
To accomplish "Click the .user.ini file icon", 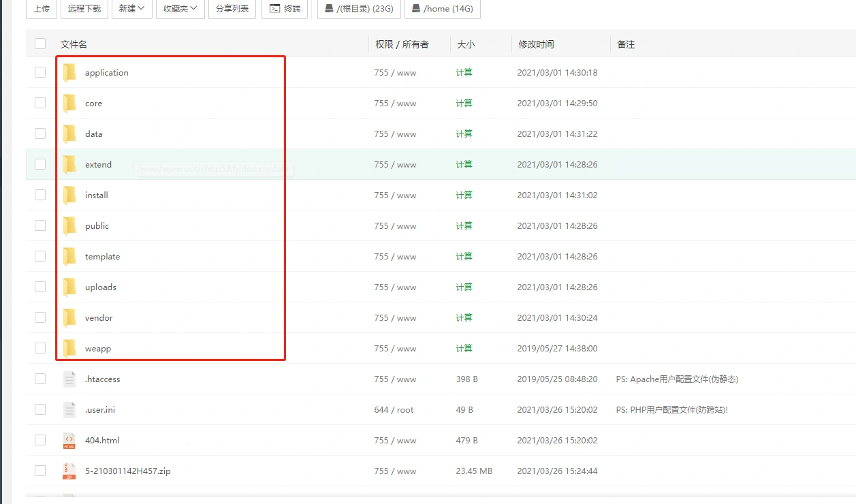I will click(69, 409).
